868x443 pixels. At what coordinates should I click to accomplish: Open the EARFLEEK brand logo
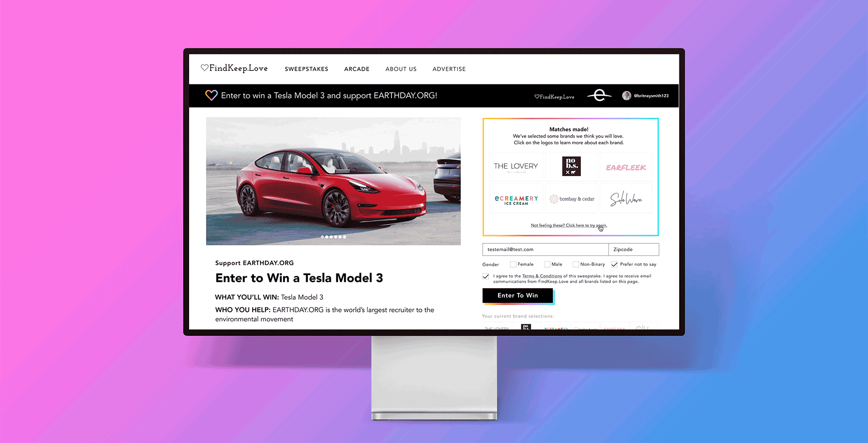point(626,168)
